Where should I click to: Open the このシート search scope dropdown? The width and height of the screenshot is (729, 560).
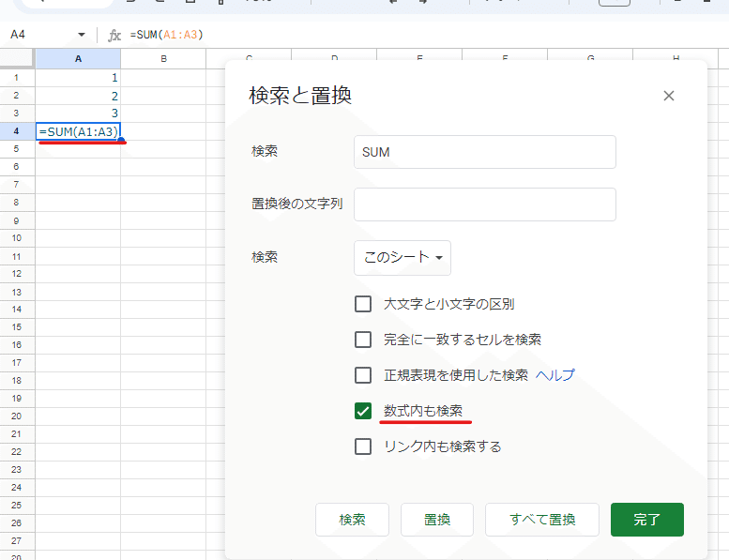pyautogui.click(x=402, y=257)
